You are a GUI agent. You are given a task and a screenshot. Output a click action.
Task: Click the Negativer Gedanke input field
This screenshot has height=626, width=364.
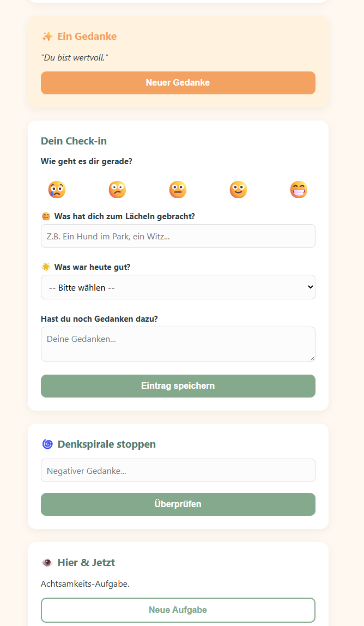pos(178,470)
